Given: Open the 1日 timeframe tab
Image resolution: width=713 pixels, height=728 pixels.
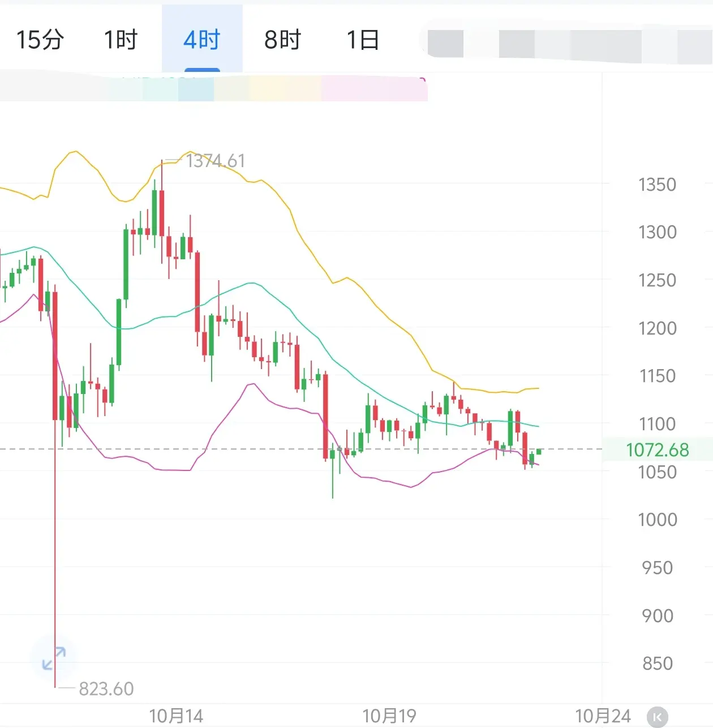Looking at the screenshot, I should click(363, 40).
